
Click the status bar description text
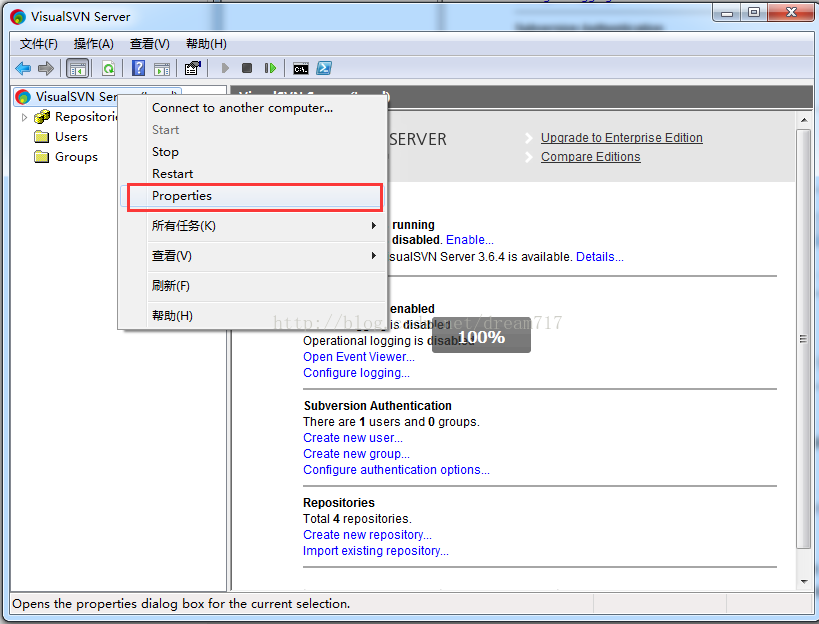click(181, 604)
